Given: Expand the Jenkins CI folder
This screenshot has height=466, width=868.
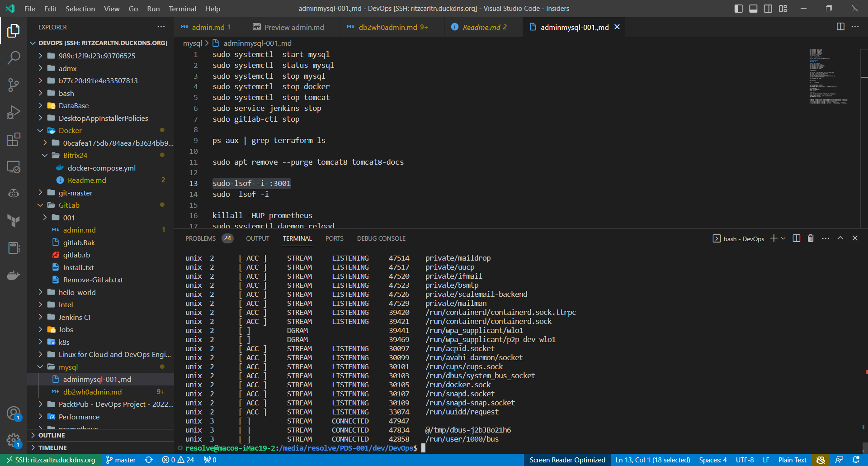Looking at the screenshot, I should coord(100,317).
